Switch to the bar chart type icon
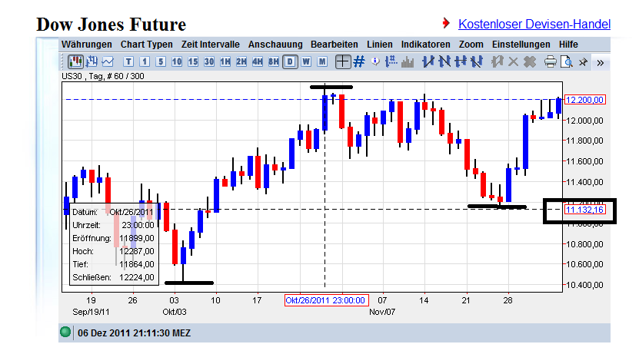 click(x=92, y=62)
